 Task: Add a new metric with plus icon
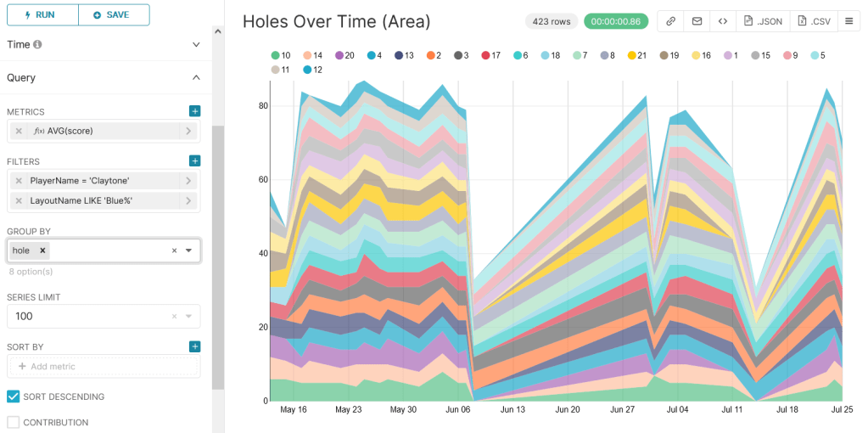[x=194, y=111]
